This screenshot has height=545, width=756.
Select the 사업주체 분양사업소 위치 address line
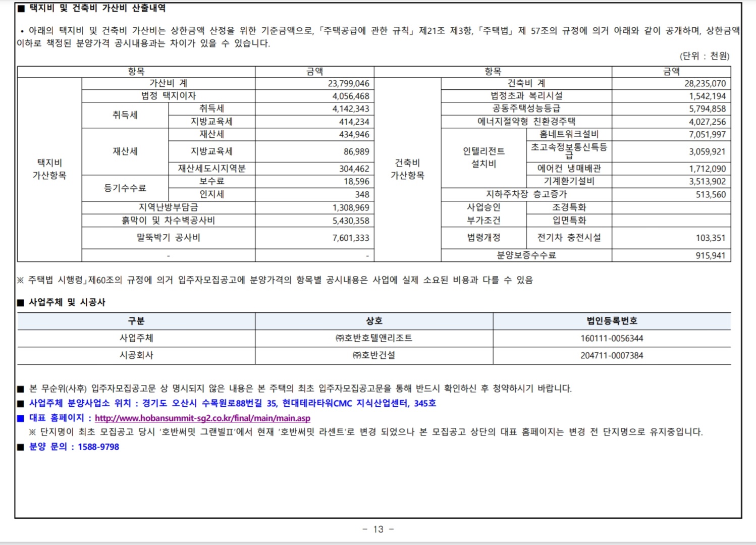[x=233, y=403]
